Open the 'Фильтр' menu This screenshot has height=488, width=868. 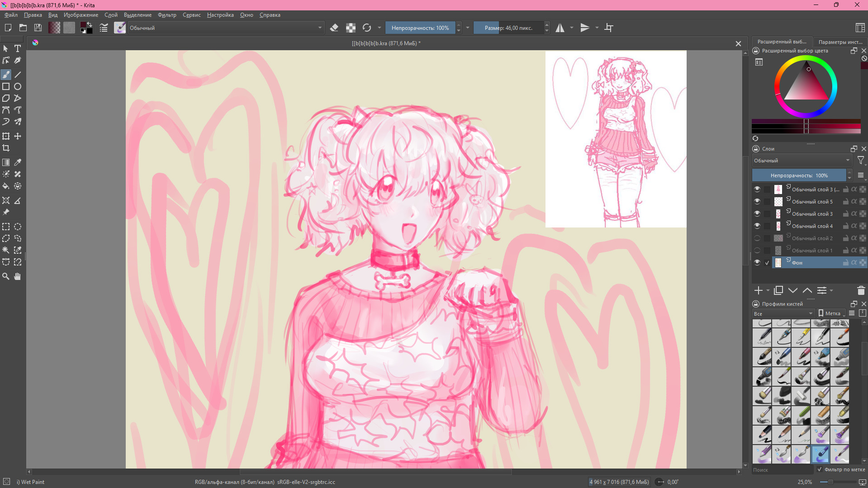[167, 15]
